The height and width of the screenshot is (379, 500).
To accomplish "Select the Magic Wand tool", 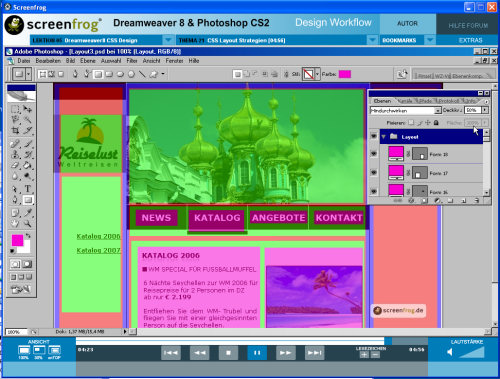I will (x=28, y=119).
